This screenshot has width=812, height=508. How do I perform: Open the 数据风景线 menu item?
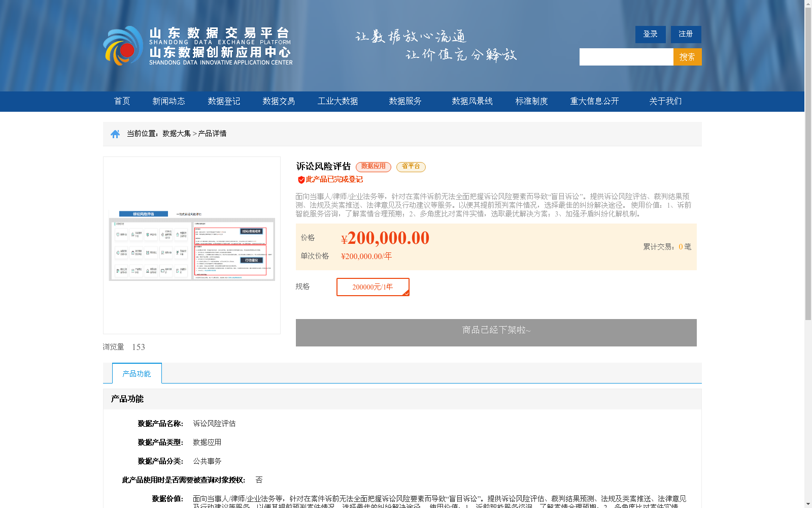[472, 101]
